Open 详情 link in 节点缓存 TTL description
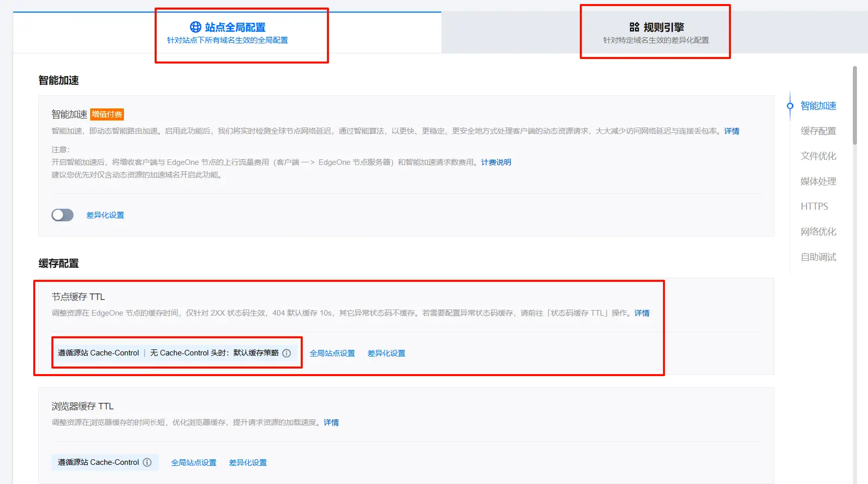 click(x=642, y=313)
